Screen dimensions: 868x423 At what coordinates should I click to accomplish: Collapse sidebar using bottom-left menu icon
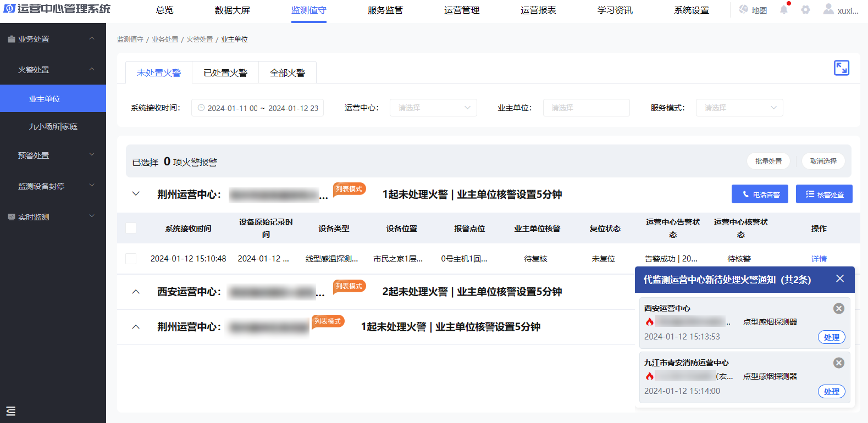10,411
